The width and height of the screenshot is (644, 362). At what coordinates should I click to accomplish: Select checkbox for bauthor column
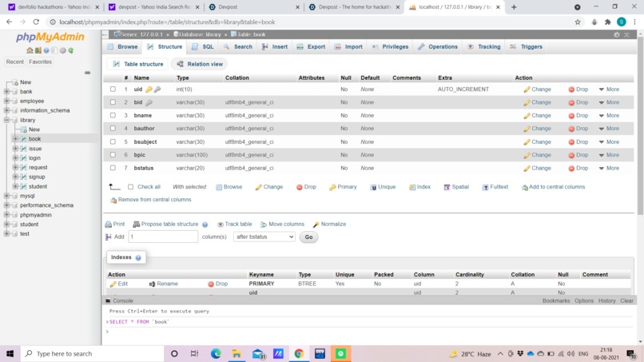click(113, 129)
